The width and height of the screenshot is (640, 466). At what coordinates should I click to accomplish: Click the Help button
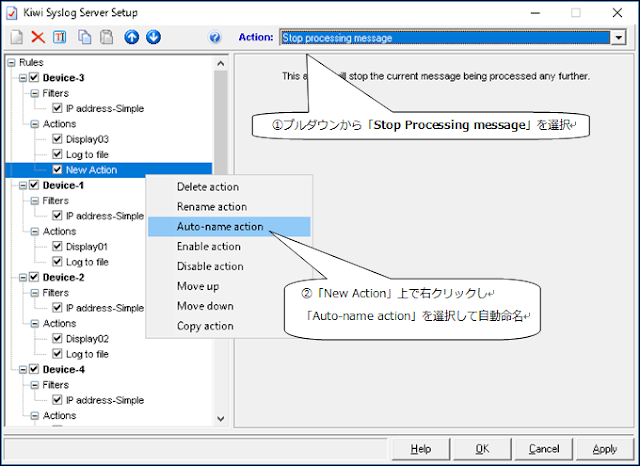click(x=421, y=449)
